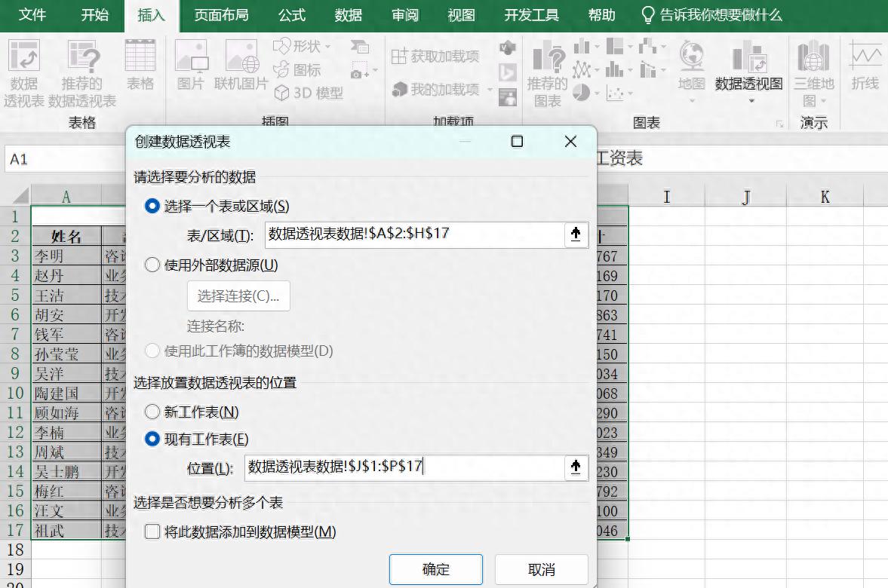The height and width of the screenshot is (588, 888).
Task: Expand the Shapes (形状) dropdown arrow
Action: coord(328,47)
